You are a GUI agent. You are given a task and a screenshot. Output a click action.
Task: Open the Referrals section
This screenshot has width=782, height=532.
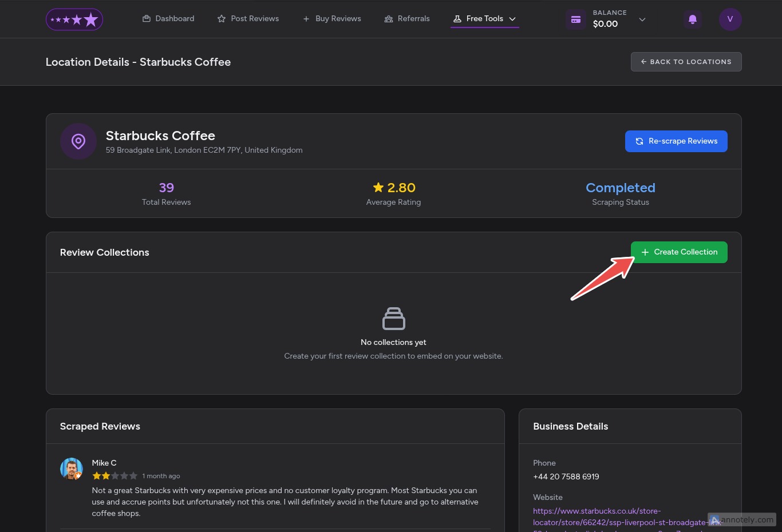[407, 19]
